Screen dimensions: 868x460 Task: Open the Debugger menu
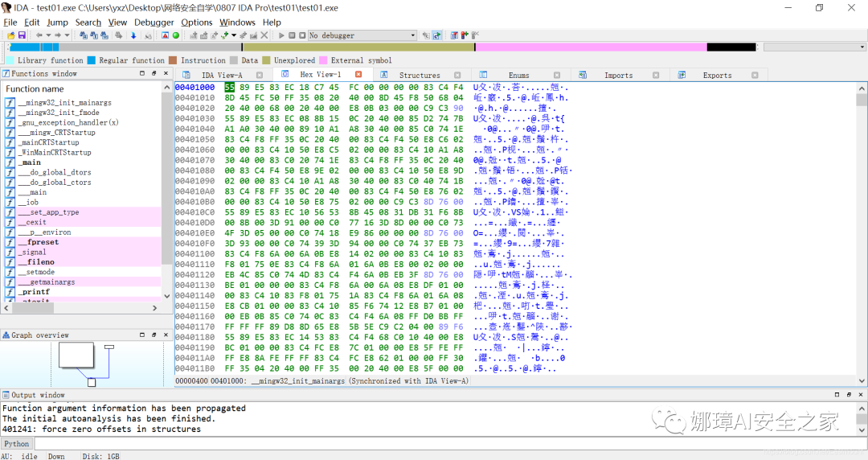pyautogui.click(x=154, y=23)
